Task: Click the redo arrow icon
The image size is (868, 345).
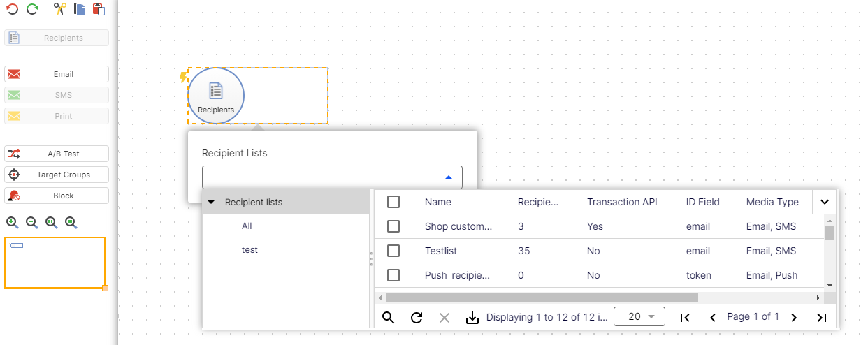Action: click(x=32, y=9)
